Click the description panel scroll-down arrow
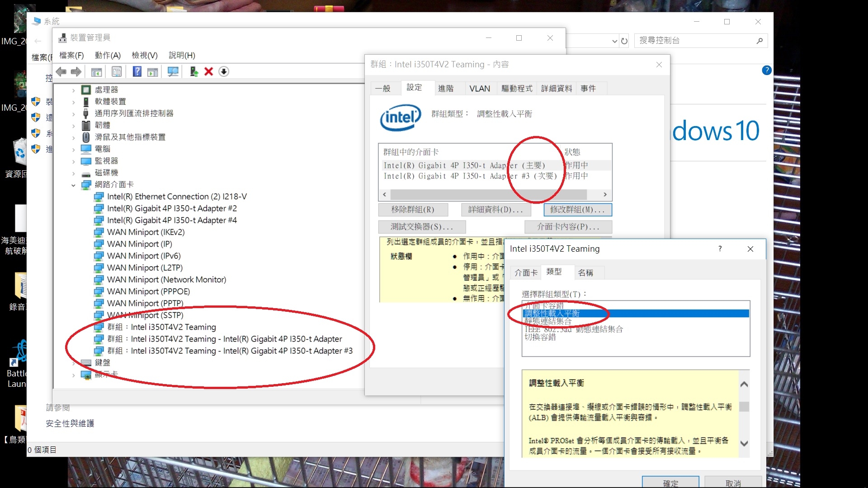Image resolution: width=868 pixels, height=488 pixels. click(x=744, y=444)
